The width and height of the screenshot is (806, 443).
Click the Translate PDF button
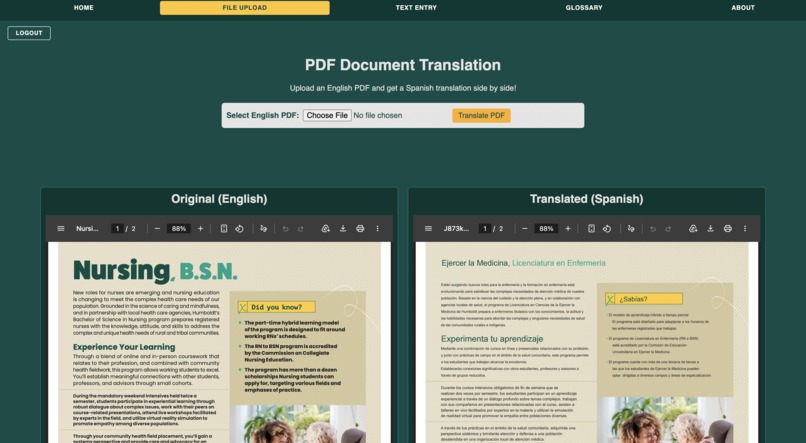click(x=481, y=116)
